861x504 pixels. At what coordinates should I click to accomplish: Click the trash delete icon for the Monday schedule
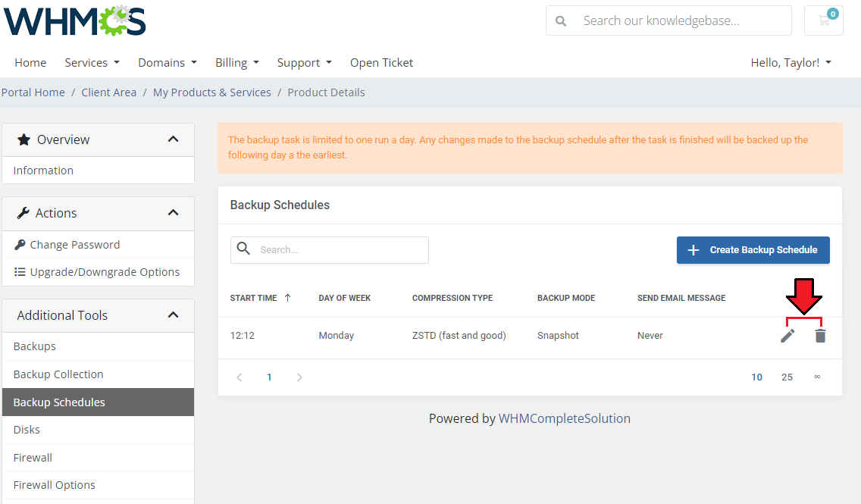820,336
